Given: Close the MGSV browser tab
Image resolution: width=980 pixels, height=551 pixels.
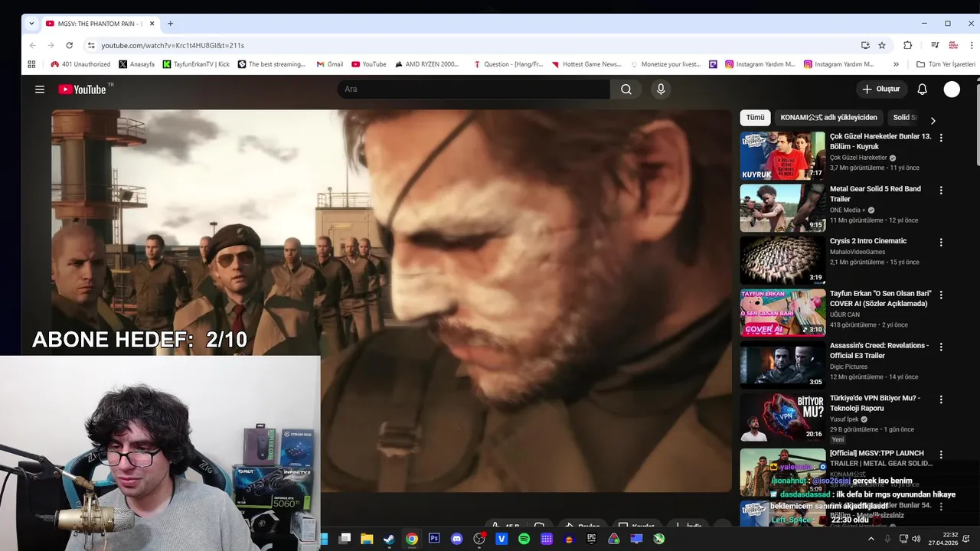Looking at the screenshot, I should tap(152, 24).
